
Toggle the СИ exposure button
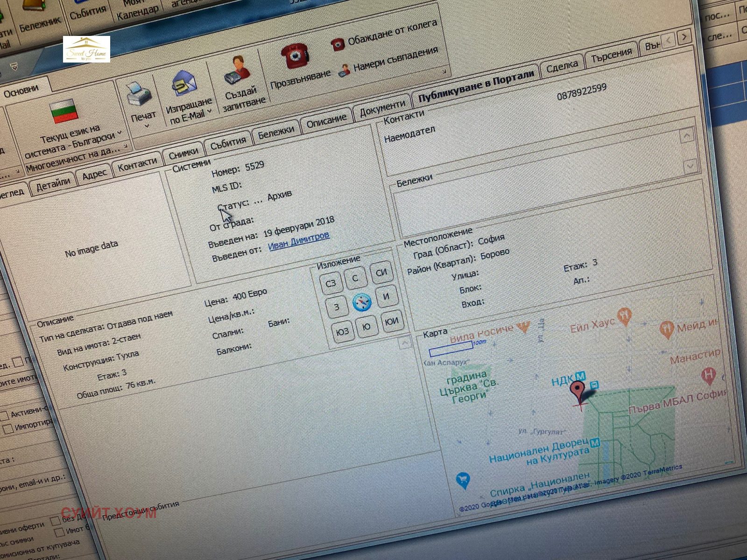coord(381,272)
